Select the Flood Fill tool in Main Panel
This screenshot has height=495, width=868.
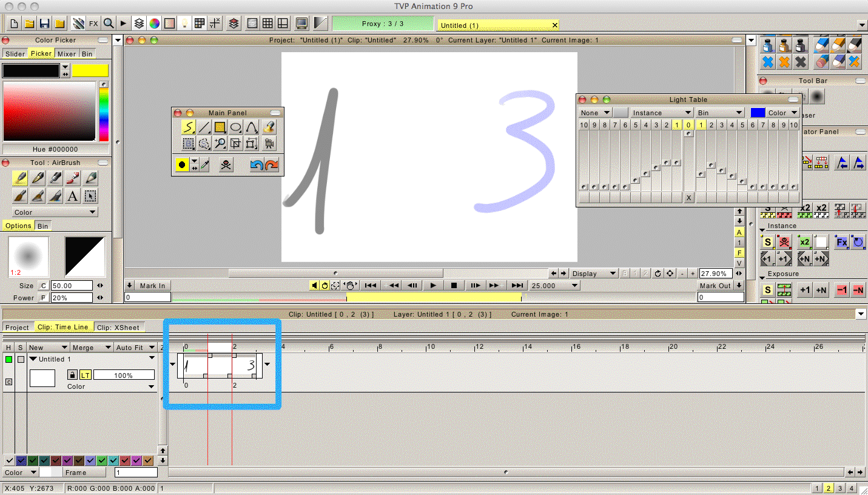[270, 127]
